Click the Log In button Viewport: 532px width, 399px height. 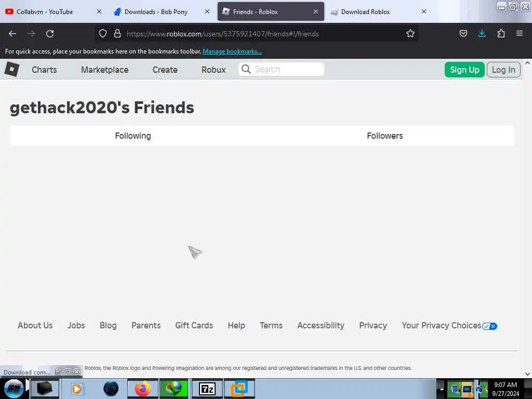[x=503, y=70]
